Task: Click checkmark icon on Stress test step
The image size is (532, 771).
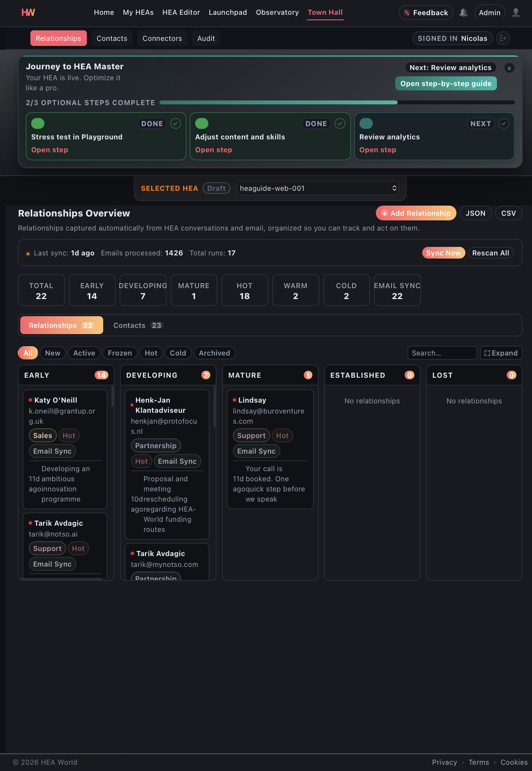Action: 176,123
